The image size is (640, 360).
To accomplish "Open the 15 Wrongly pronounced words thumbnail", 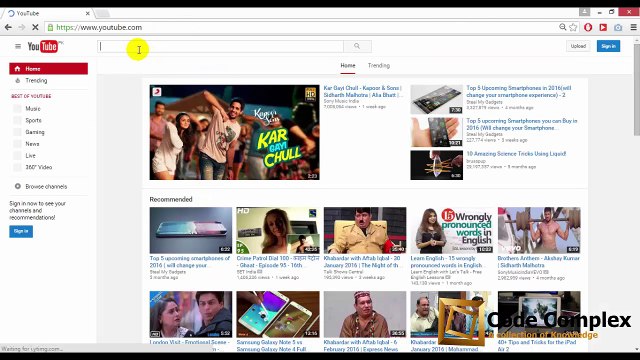I will pyautogui.click(x=452, y=230).
